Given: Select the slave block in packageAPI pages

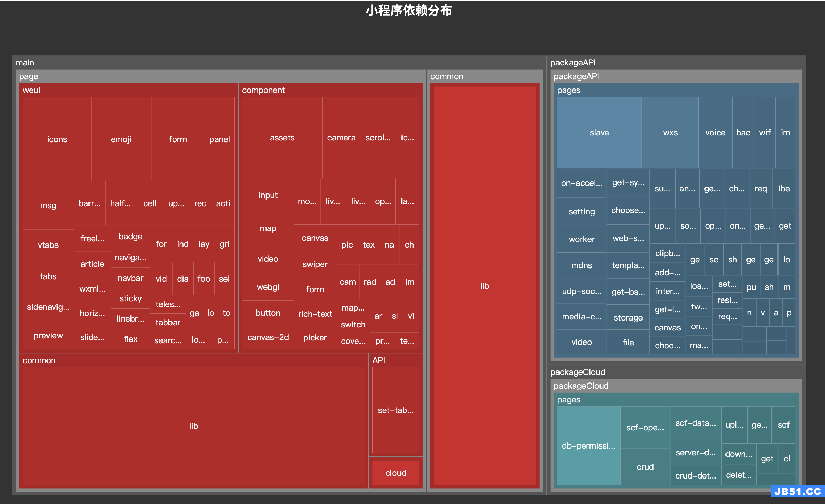Looking at the screenshot, I should (x=598, y=133).
